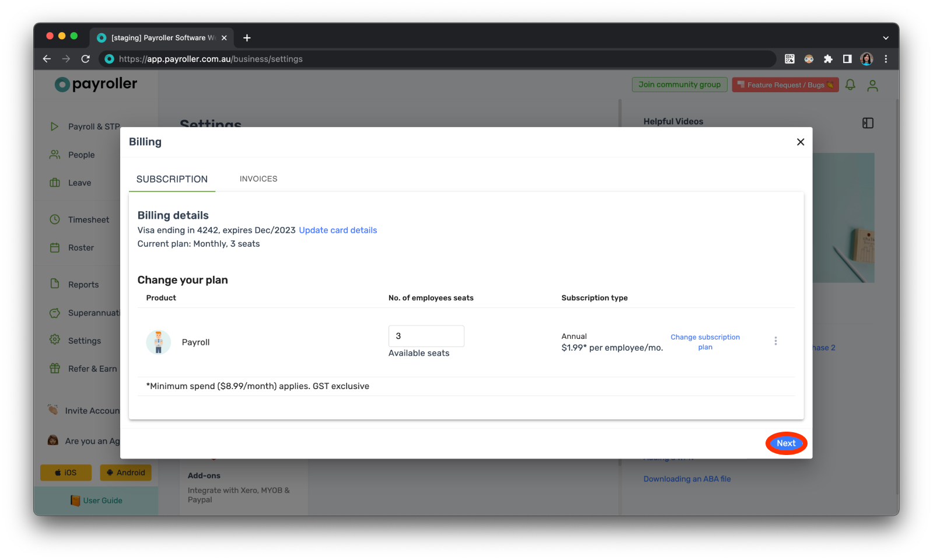Click the Chrome profile avatar
933x560 pixels.
[x=866, y=59]
